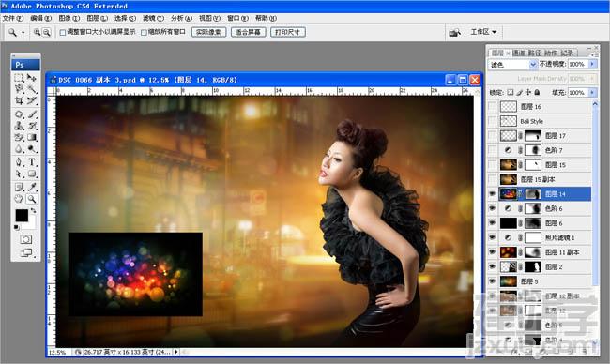
Task: Select the History Brush tool
Action: (32, 126)
